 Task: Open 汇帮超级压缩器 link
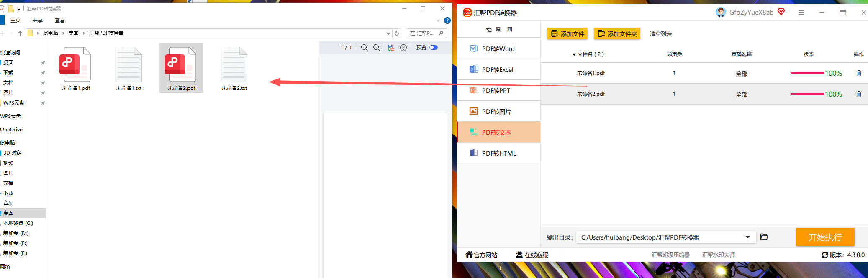[670, 255]
